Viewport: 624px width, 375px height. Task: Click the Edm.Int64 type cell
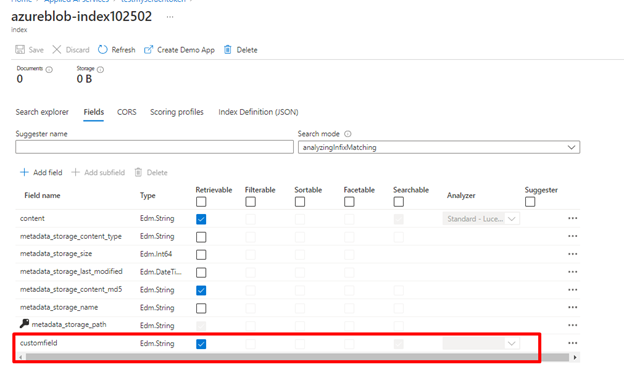(x=156, y=254)
